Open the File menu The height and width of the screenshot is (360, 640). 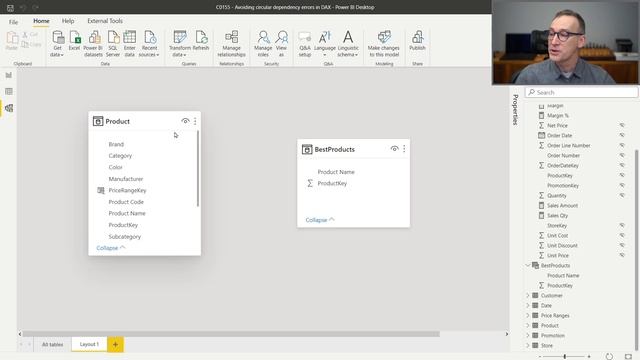[x=13, y=22]
